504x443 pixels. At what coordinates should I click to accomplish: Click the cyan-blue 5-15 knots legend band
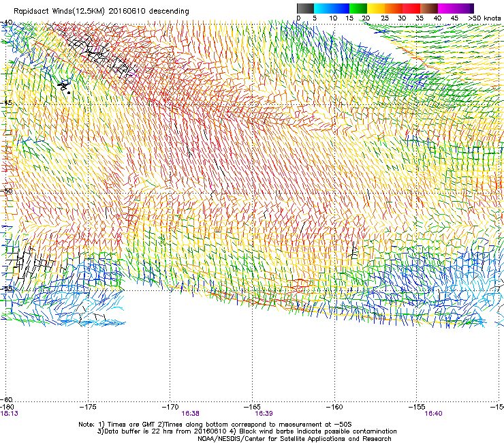point(332,8)
